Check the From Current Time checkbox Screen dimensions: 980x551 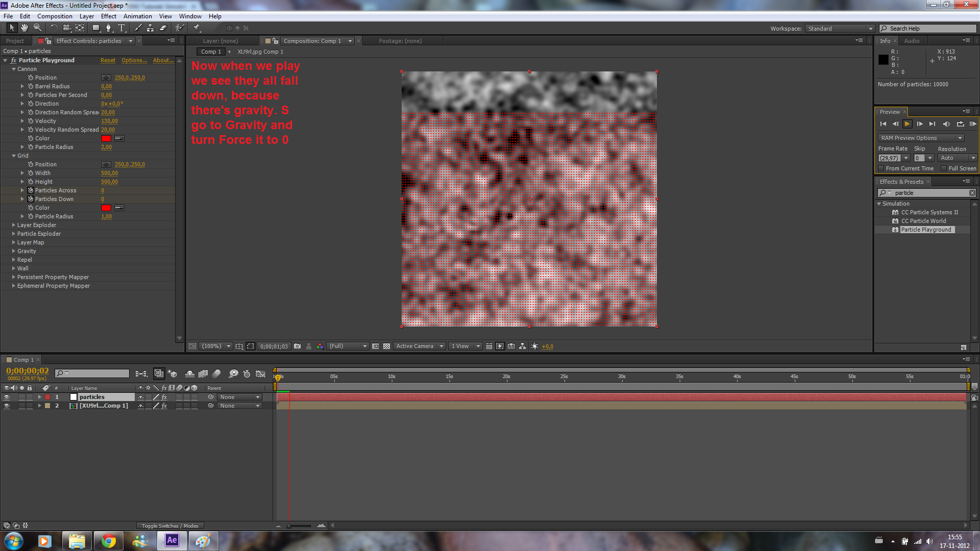[881, 168]
